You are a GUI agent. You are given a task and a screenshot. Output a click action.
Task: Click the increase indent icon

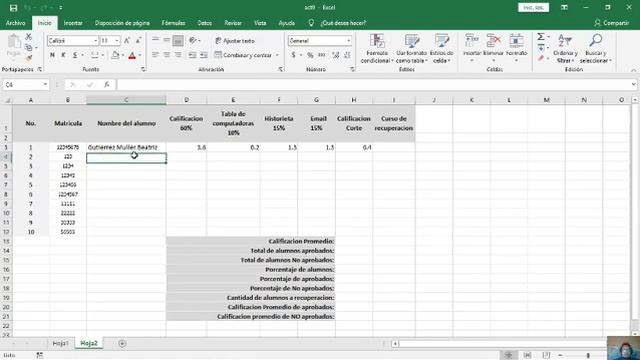(204, 55)
